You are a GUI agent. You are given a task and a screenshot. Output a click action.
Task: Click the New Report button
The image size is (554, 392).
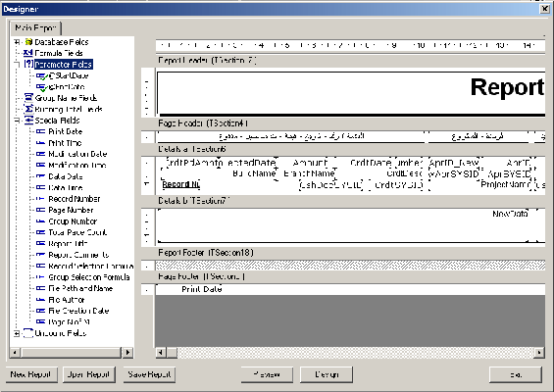point(31,374)
